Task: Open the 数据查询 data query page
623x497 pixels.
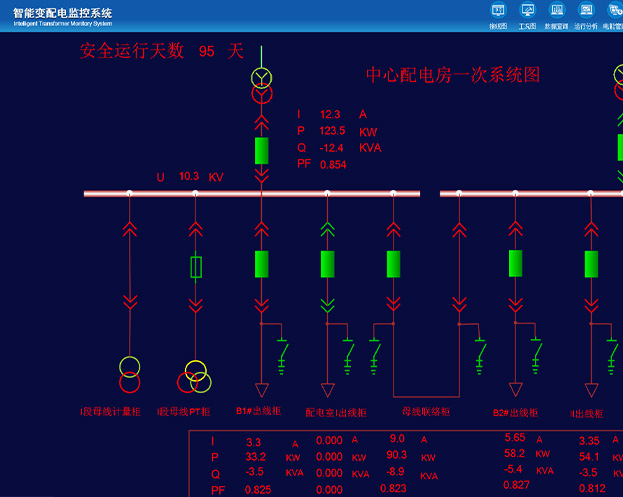Action: point(556,15)
